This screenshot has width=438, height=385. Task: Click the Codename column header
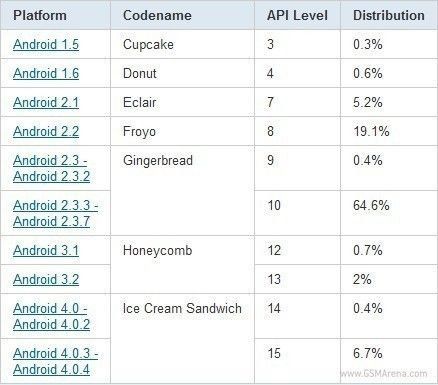point(157,16)
